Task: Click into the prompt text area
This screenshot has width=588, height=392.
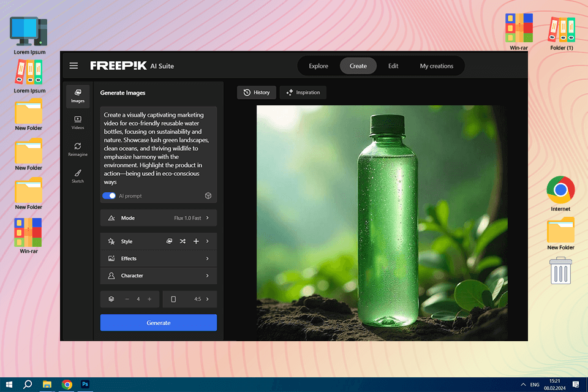Action: coord(158,148)
